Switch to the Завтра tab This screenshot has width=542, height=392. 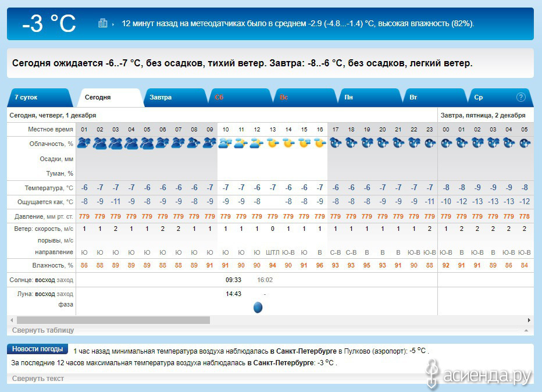point(175,98)
